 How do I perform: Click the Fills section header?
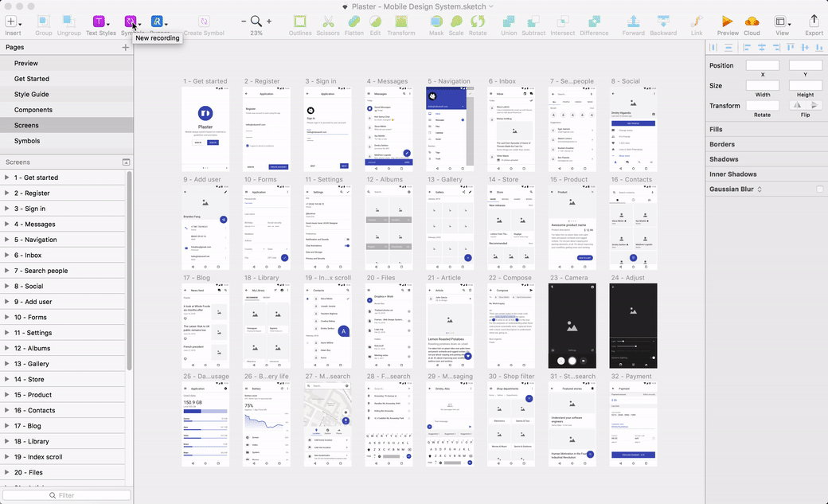pyautogui.click(x=716, y=129)
